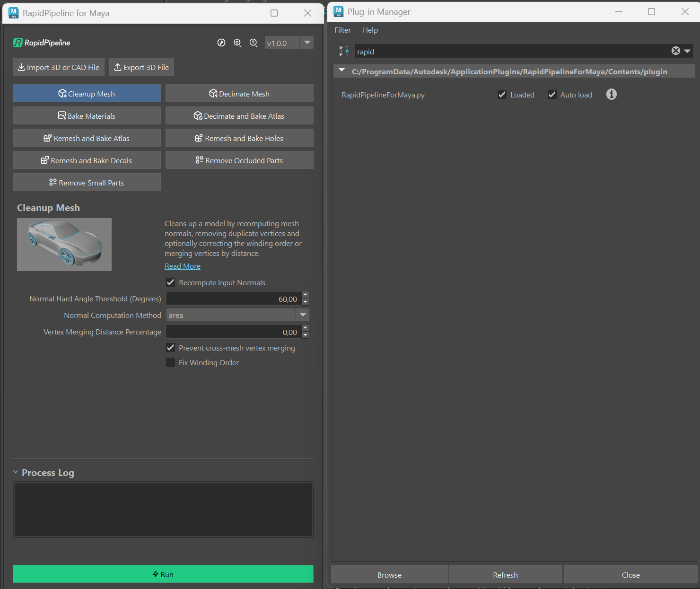
Task: Collapse the RapidPipelineForMaya plugin path section
Action: click(342, 71)
